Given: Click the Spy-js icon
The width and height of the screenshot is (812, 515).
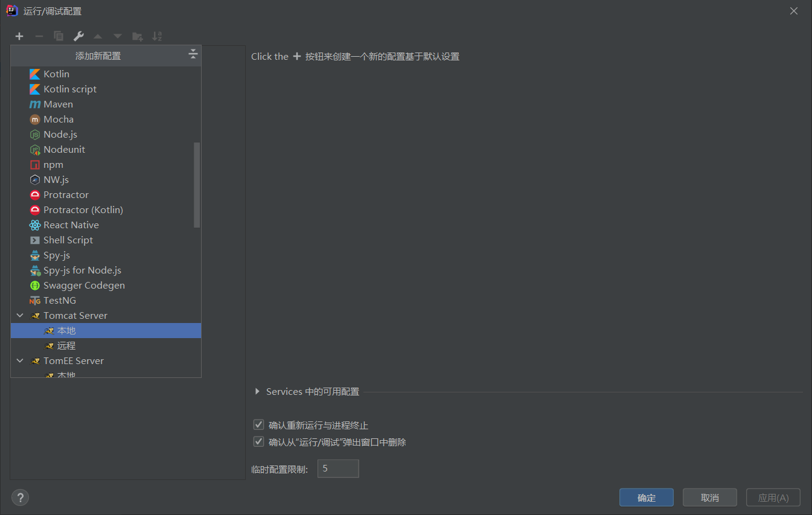Looking at the screenshot, I should (35, 255).
